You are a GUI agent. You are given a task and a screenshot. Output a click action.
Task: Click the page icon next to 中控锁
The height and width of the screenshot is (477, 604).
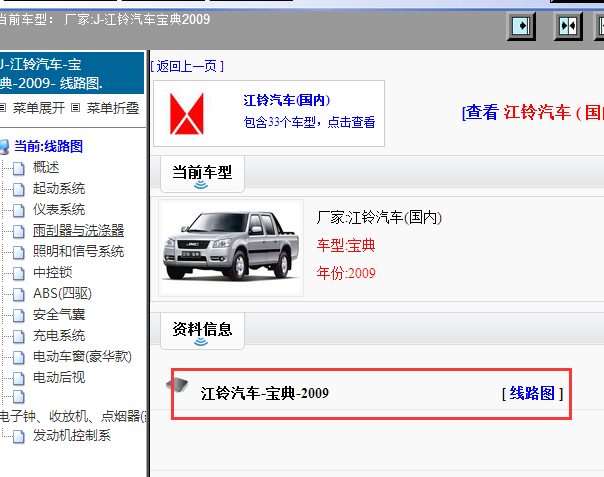point(18,273)
